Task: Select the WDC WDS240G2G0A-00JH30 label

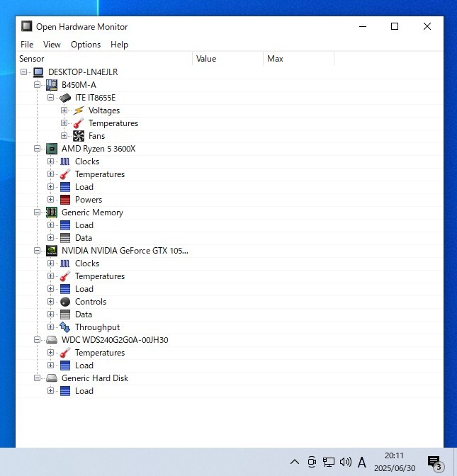Action: [x=115, y=340]
